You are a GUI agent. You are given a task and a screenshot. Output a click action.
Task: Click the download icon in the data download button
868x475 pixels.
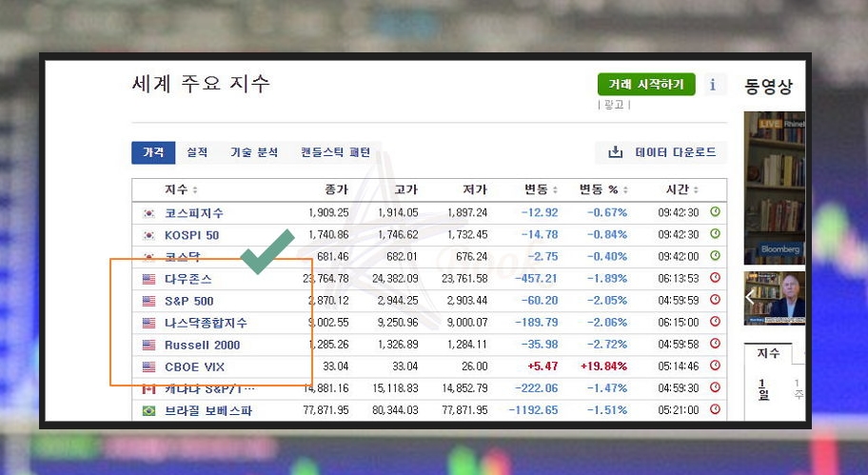616,152
